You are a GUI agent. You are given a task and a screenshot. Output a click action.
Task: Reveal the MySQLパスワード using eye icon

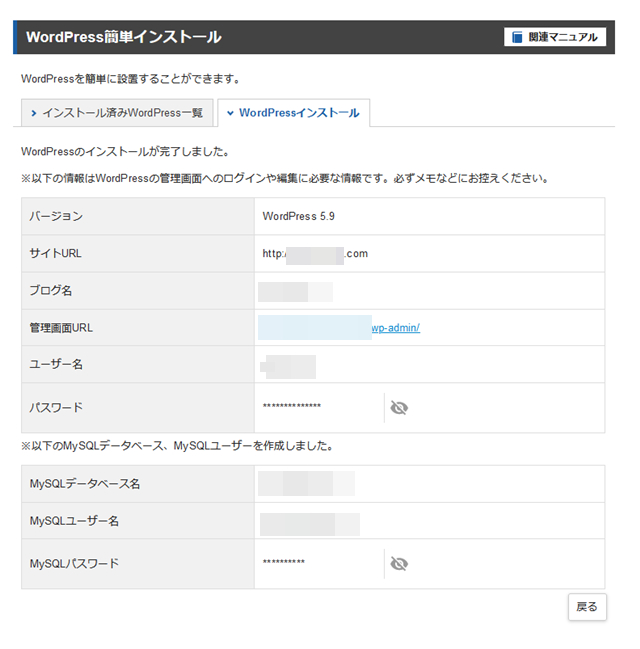[399, 564]
